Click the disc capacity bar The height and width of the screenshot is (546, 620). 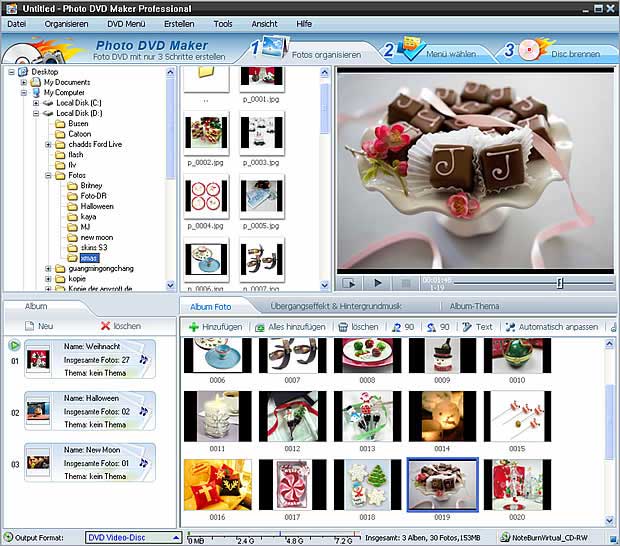coord(274,537)
